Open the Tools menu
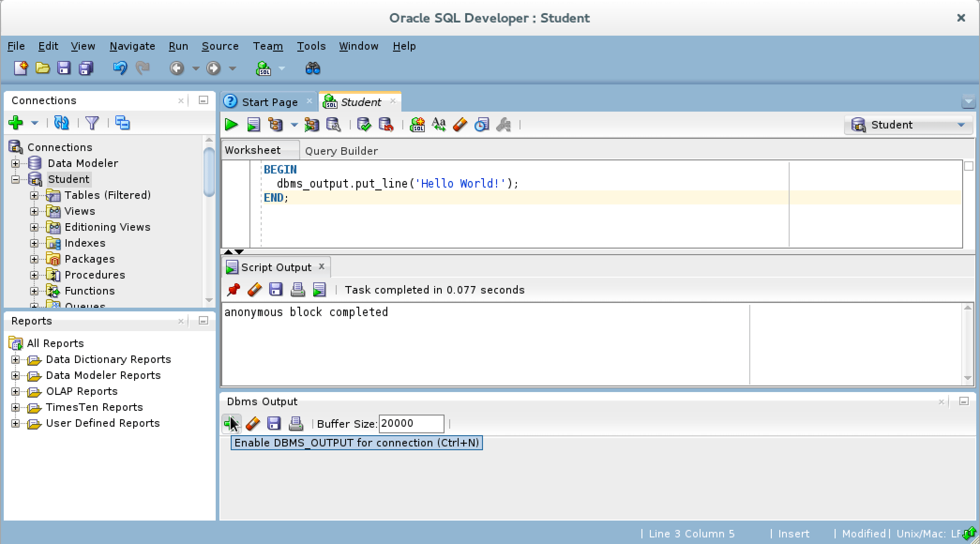Screen dimensions: 980x544 pos(311,46)
